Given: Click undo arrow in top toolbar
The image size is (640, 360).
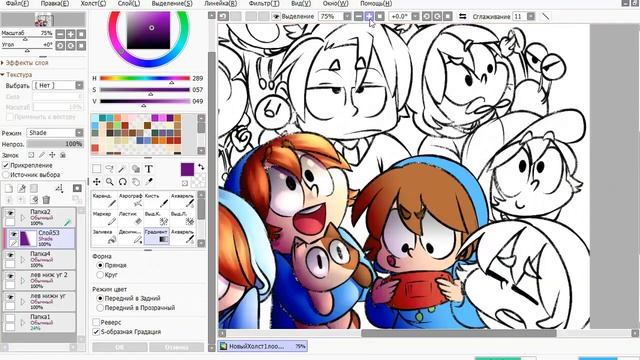Looking at the screenshot, I should (223, 16).
